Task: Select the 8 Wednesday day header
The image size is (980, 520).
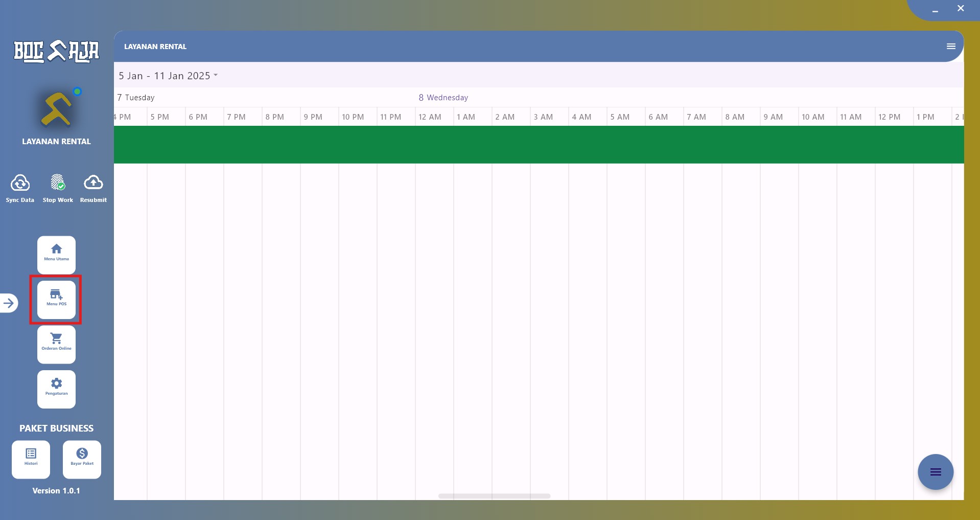Action: pos(444,98)
